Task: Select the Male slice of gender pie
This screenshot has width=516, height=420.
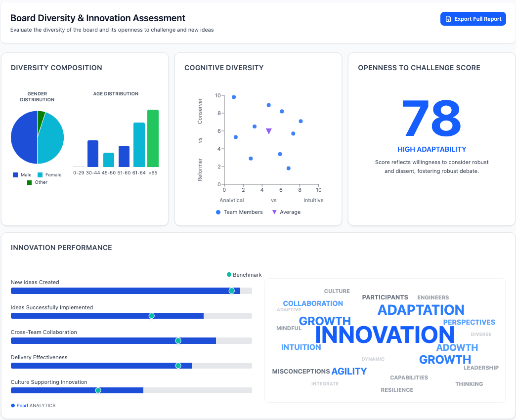Action: click(x=24, y=137)
